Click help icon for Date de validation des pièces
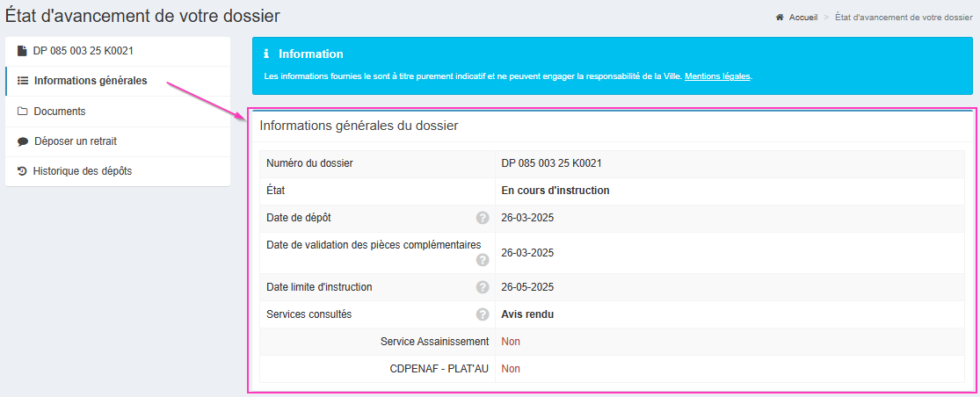Screen dimensions: 980x397 (483, 260)
